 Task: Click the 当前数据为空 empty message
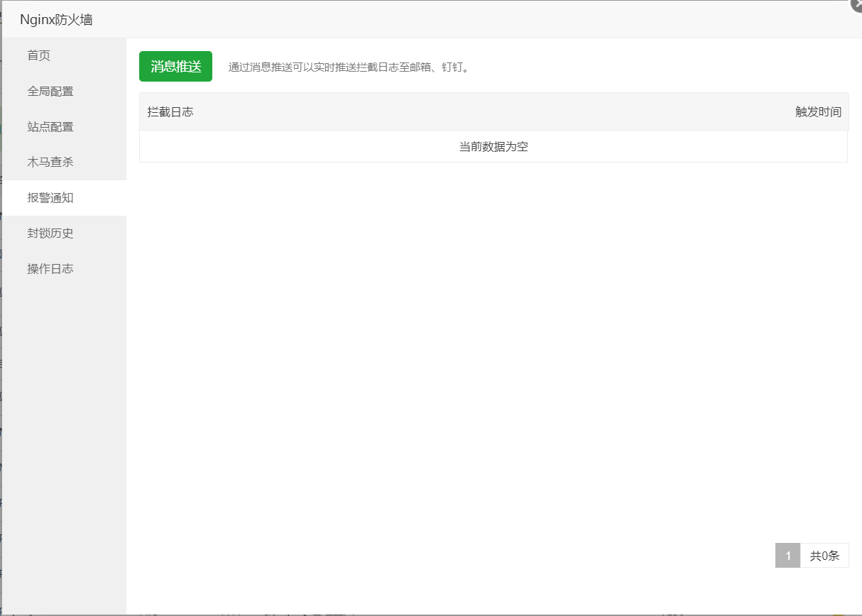(493, 147)
